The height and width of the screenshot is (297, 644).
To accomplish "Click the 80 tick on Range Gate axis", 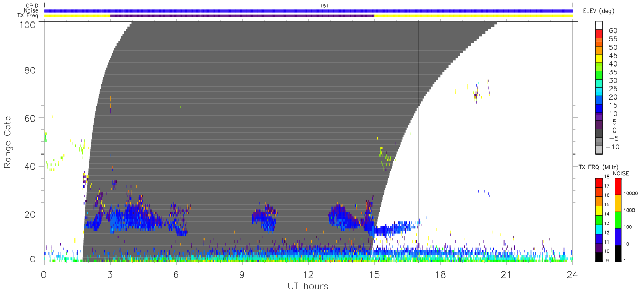I will pyautogui.click(x=30, y=70).
